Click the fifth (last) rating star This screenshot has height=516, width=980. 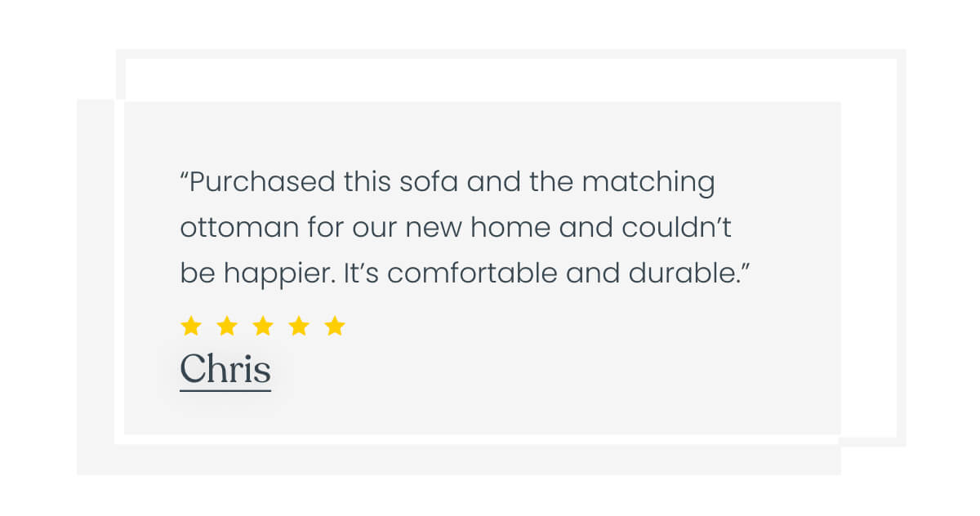point(335,327)
